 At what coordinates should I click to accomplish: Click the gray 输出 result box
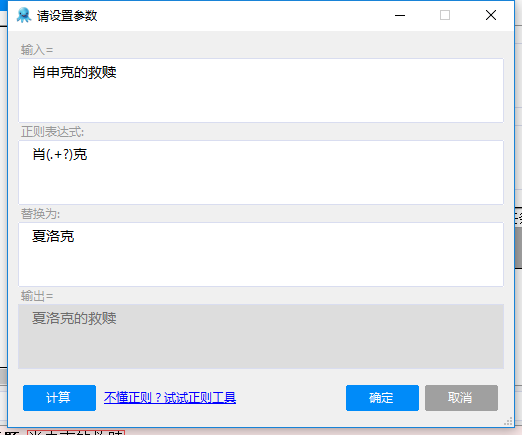pyautogui.click(x=261, y=336)
